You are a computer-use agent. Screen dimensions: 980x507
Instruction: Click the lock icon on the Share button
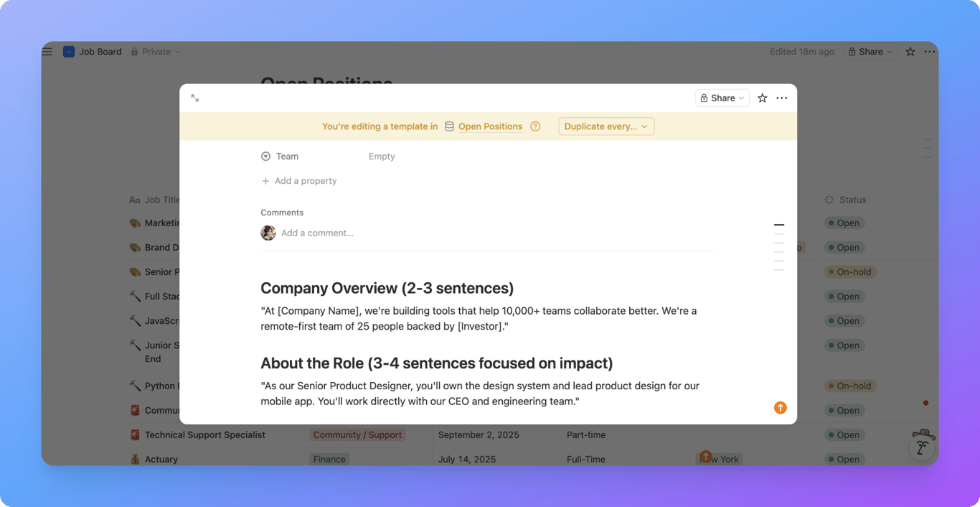click(704, 98)
